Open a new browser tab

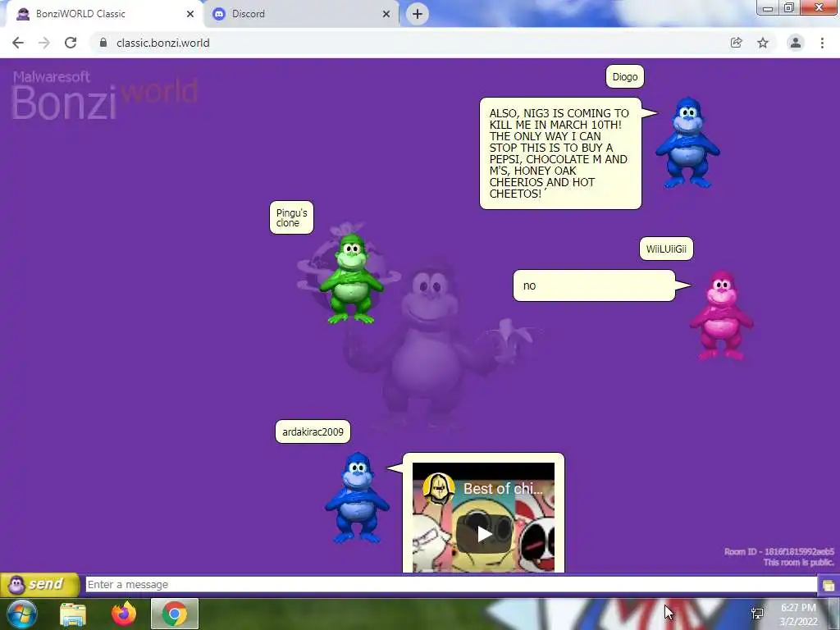[x=418, y=14]
